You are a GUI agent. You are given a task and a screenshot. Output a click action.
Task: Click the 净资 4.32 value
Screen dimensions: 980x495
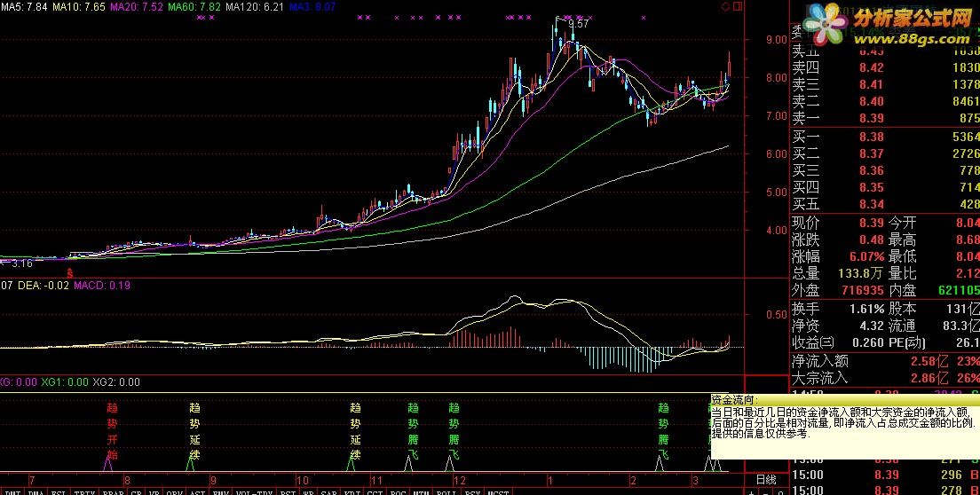coord(871,326)
